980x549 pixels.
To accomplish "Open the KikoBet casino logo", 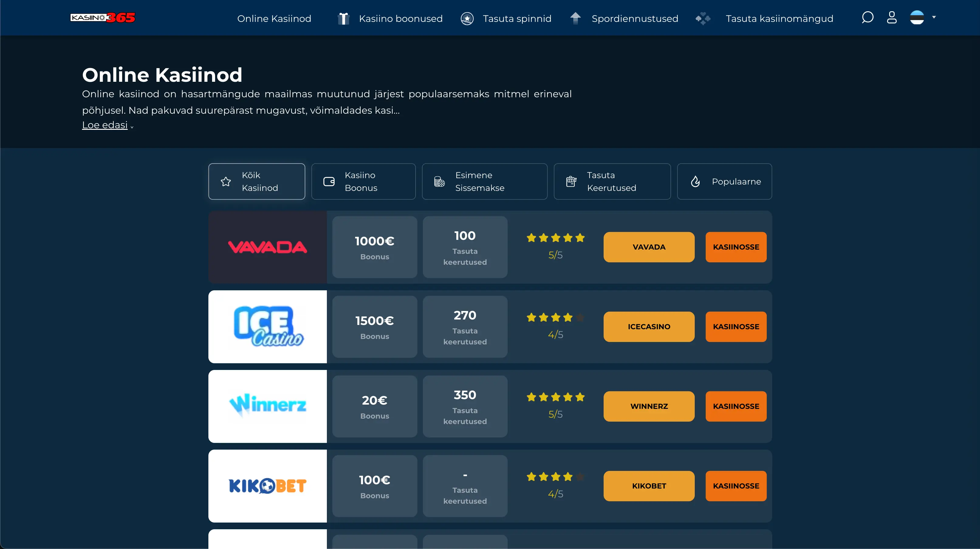I will [x=267, y=486].
